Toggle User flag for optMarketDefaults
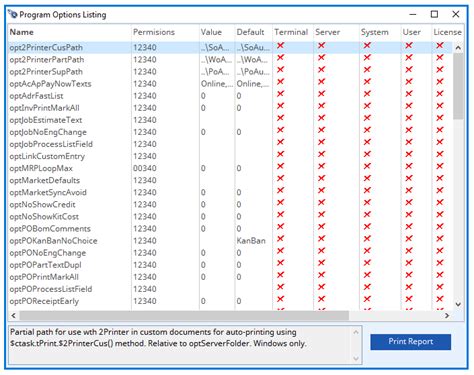Screen dimensions: 474x375 pos(409,178)
